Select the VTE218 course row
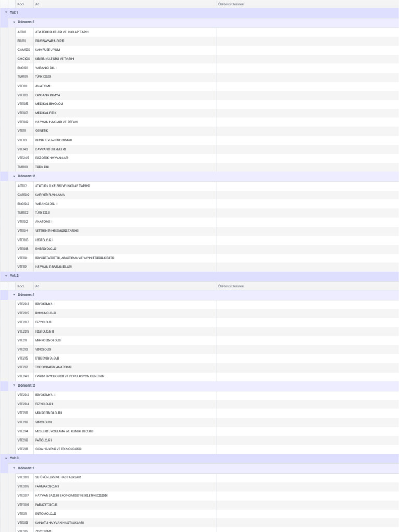The image size is (399, 532). (207, 449)
